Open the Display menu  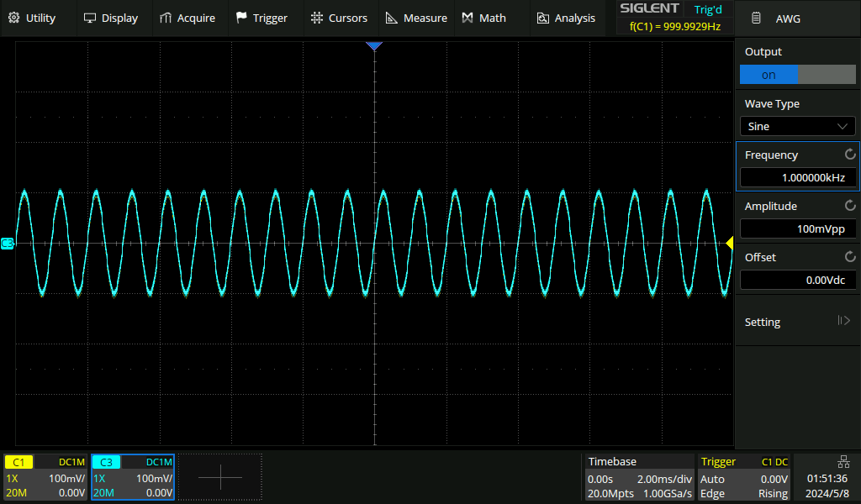coord(111,18)
